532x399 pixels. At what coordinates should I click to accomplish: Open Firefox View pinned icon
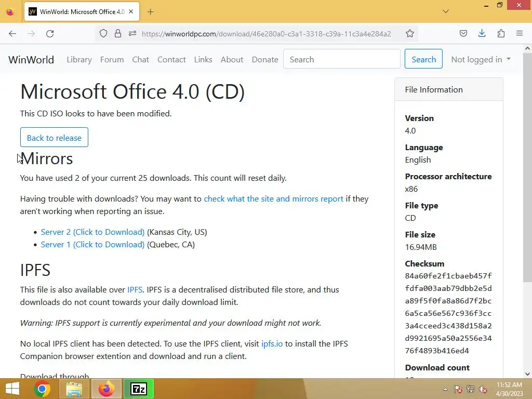(x=10, y=12)
